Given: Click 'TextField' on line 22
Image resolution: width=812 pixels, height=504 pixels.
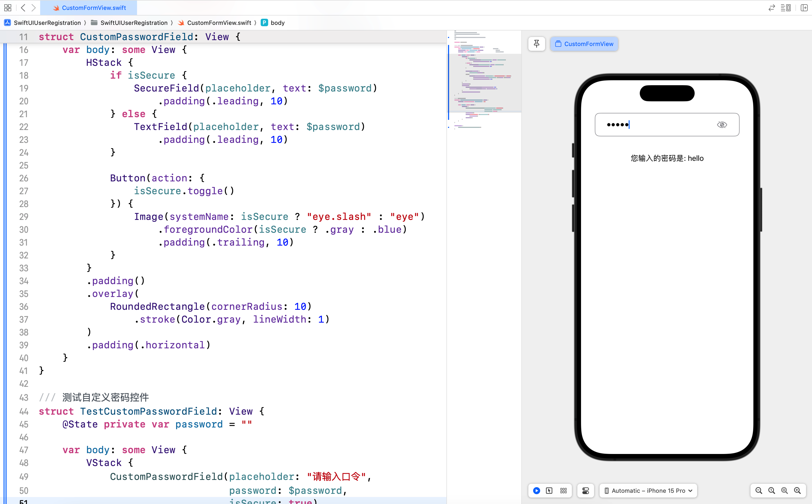Looking at the screenshot, I should [x=161, y=127].
